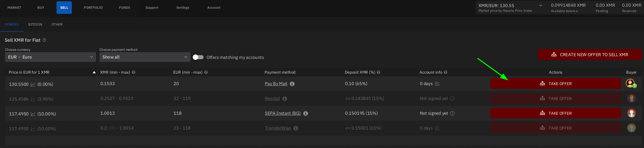Click account age check icon in first row
644x148 pixels.
(x=437, y=84)
